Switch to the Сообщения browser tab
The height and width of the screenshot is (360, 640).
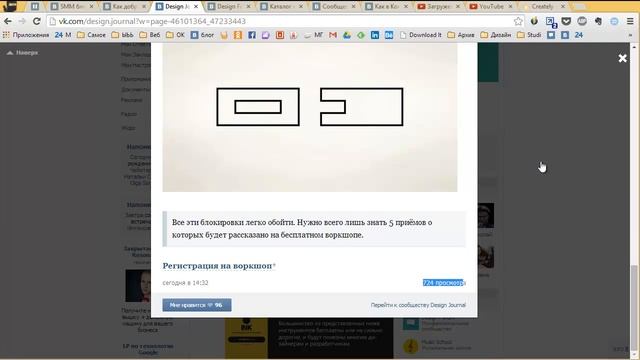[333, 7]
